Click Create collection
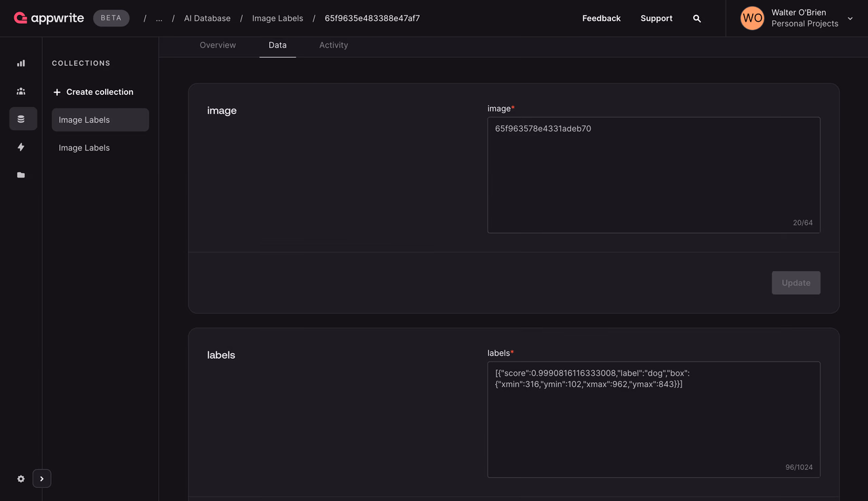The width and height of the screenshot is (868, 501). 94,92
